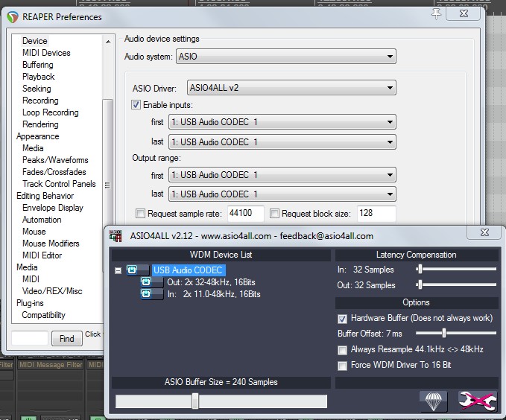Click the Find button

[67, 338]
